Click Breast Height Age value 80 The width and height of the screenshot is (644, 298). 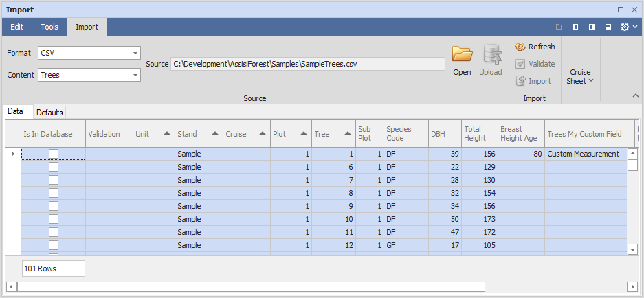click(x=521, y=154)
